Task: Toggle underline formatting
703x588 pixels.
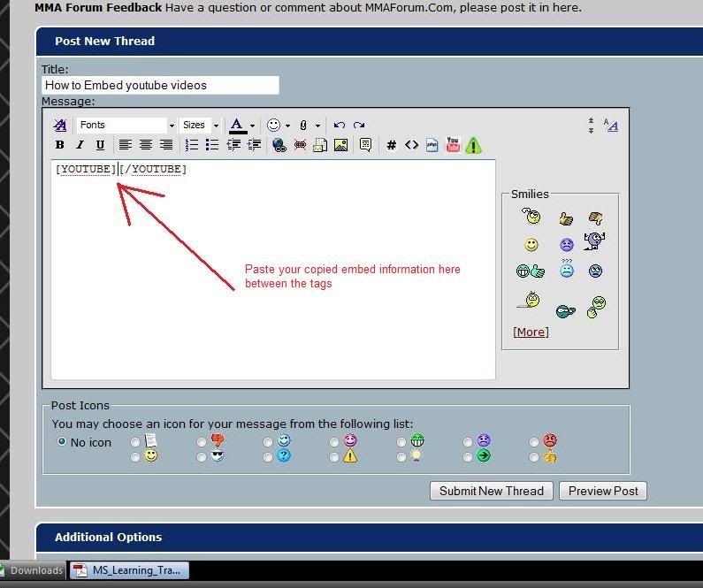Action: pyautogui.click(x=100, y=145)
